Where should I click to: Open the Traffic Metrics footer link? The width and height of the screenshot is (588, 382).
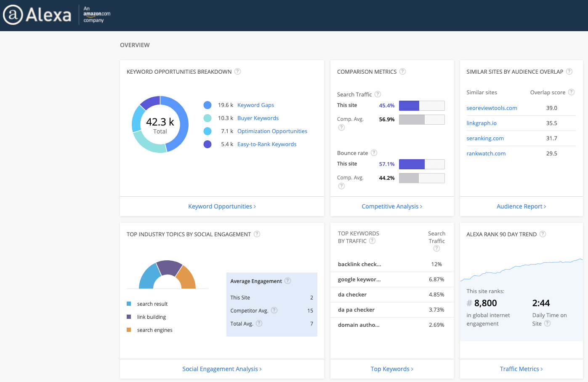tap(521, 369)
